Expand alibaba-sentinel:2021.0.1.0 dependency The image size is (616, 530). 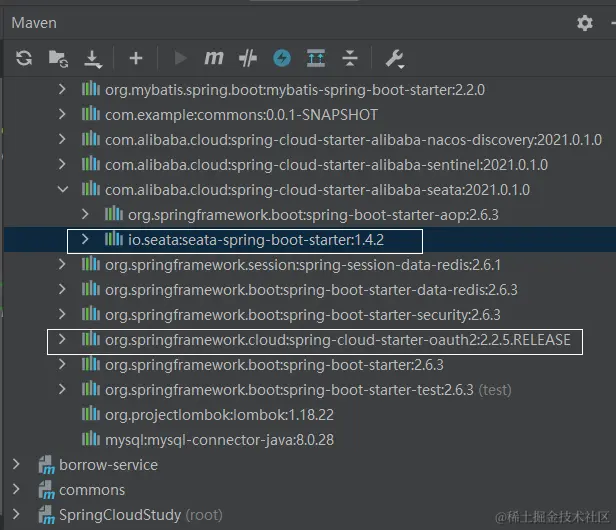click(x=62, y=164)
